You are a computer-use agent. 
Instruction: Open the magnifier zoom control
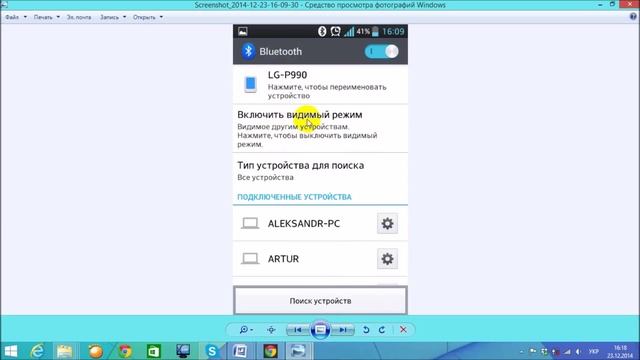coord(246,329)
